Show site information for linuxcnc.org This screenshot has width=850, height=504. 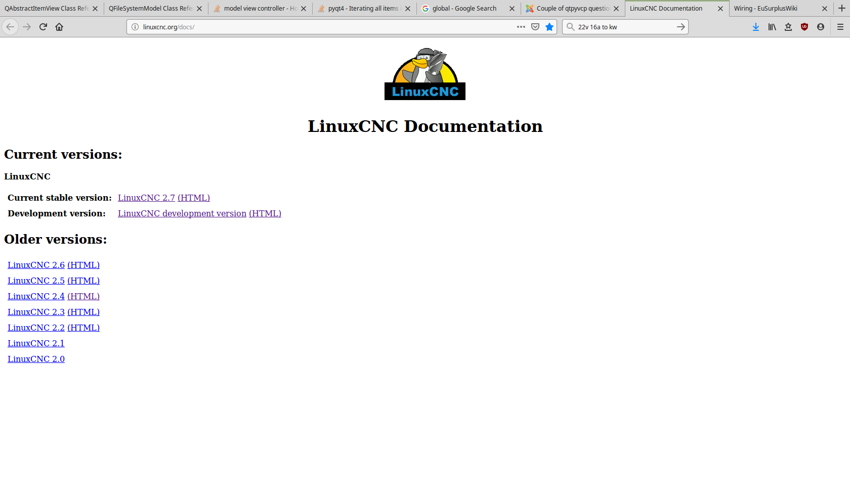(135, 27)
